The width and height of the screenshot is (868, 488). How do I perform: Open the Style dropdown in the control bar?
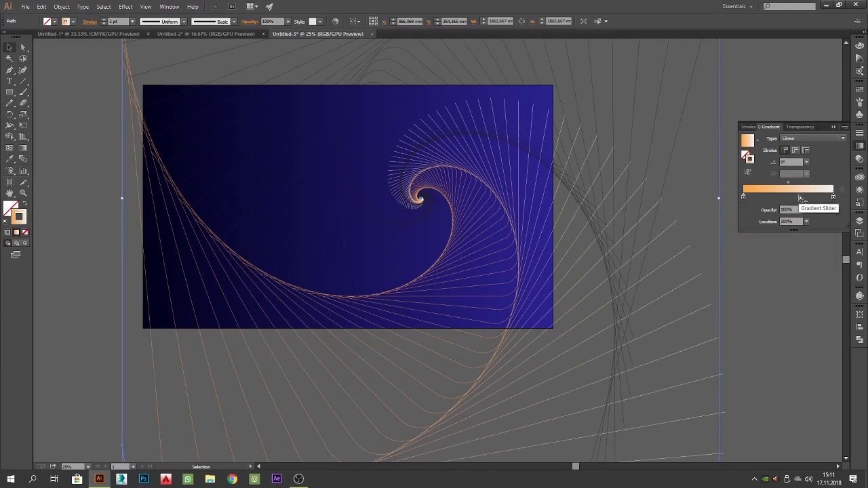(321, 21)
